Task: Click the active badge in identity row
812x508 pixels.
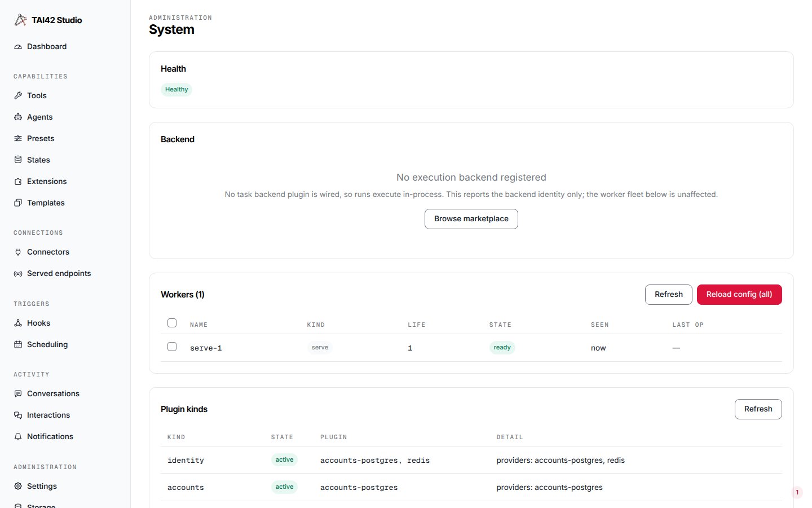Action: point(284,460)
